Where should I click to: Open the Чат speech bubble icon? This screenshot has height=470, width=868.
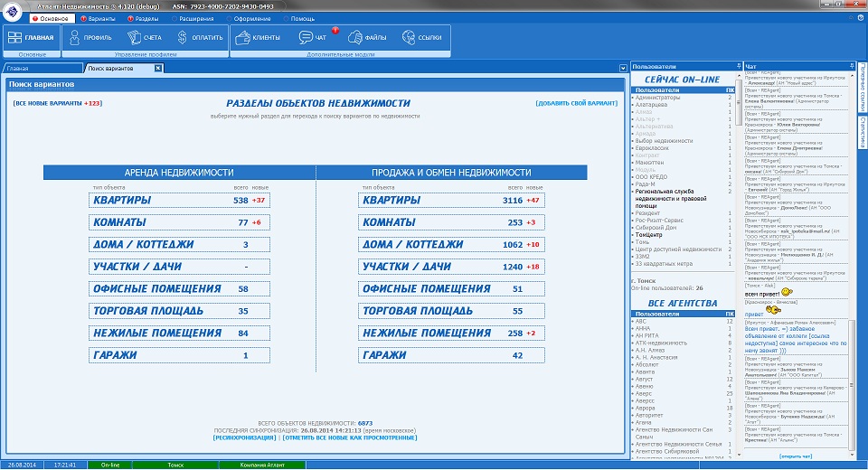coord(306,38)
